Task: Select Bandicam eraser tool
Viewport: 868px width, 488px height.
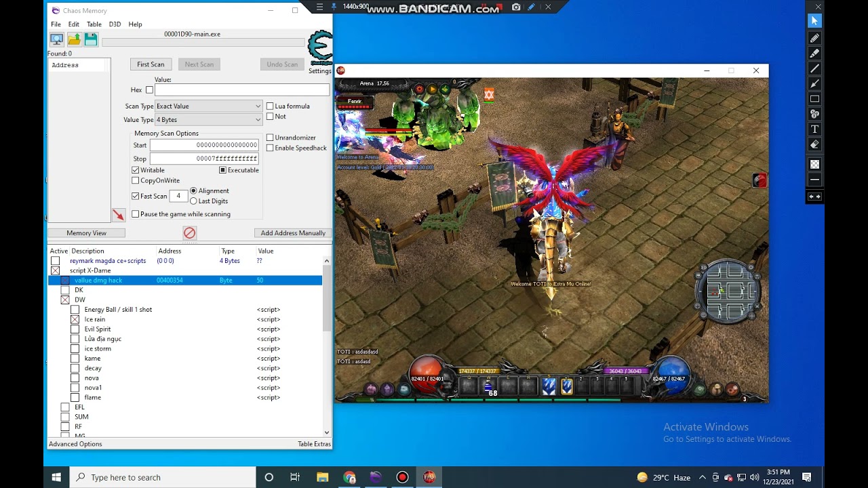Action: click(814, 144)
